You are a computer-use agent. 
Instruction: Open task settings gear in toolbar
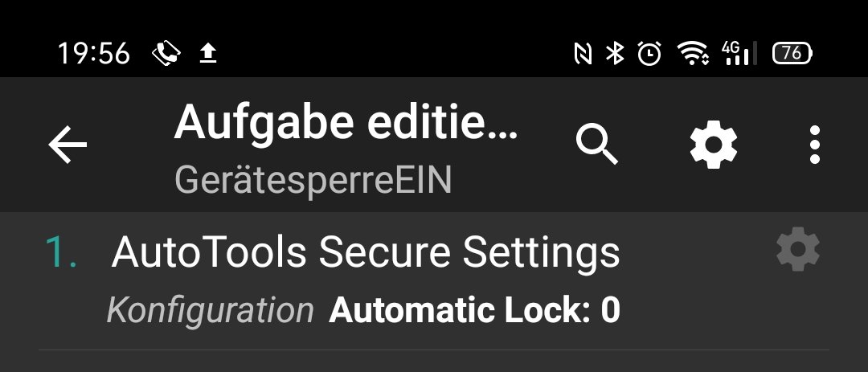click(713, 145)
